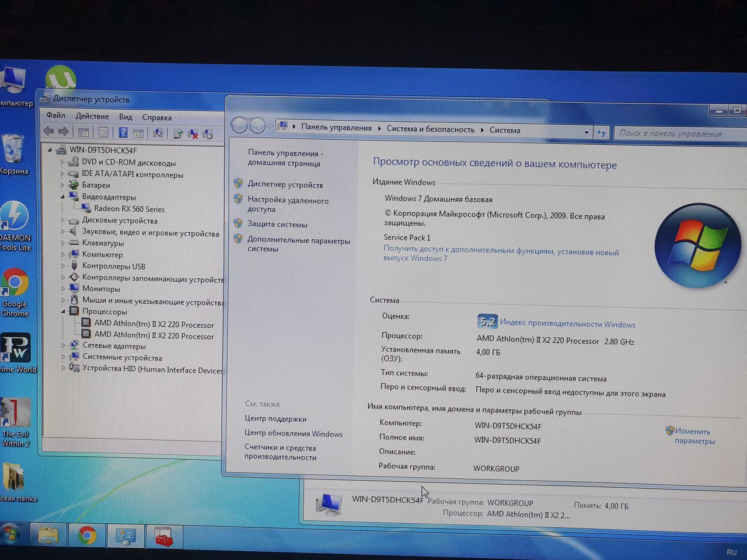The width and height of the screenshot is (747, 560).
Task: Click Индекс производительности Windows link
Action: click(x=568, y=324)
